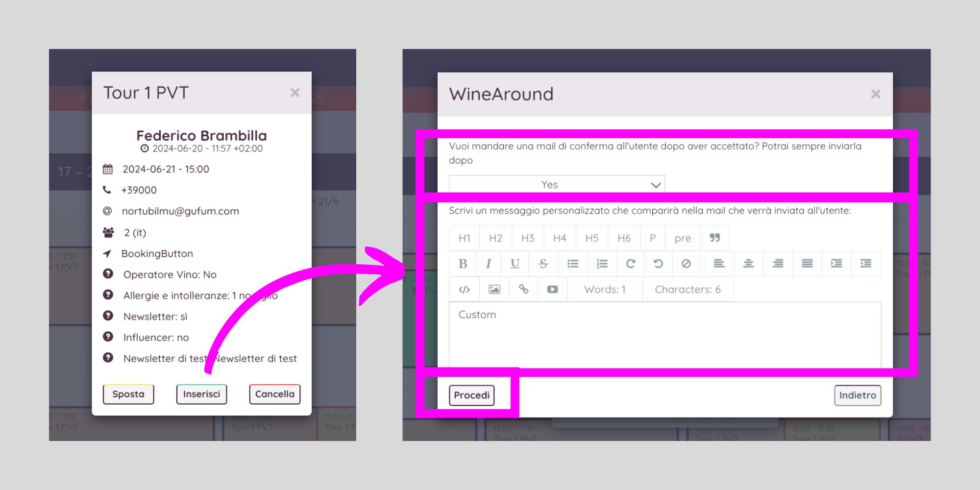Align text left in editor
Viewport: 980px width, 490px height.
click(719, 264)
